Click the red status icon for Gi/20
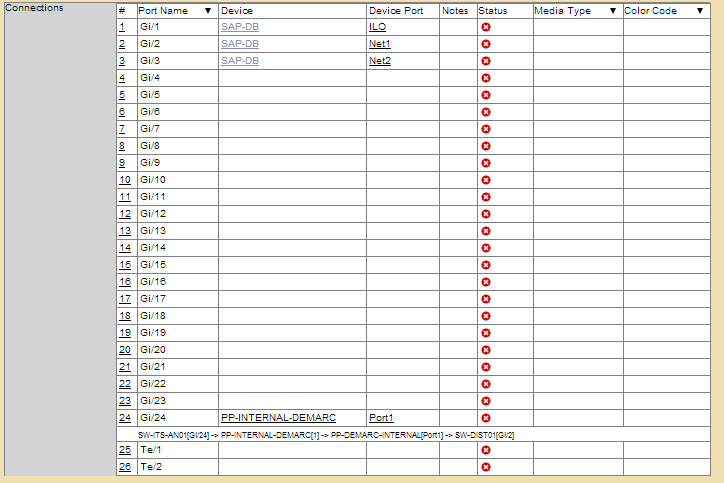This screenshot has height=483, width=724. [486, 350]
